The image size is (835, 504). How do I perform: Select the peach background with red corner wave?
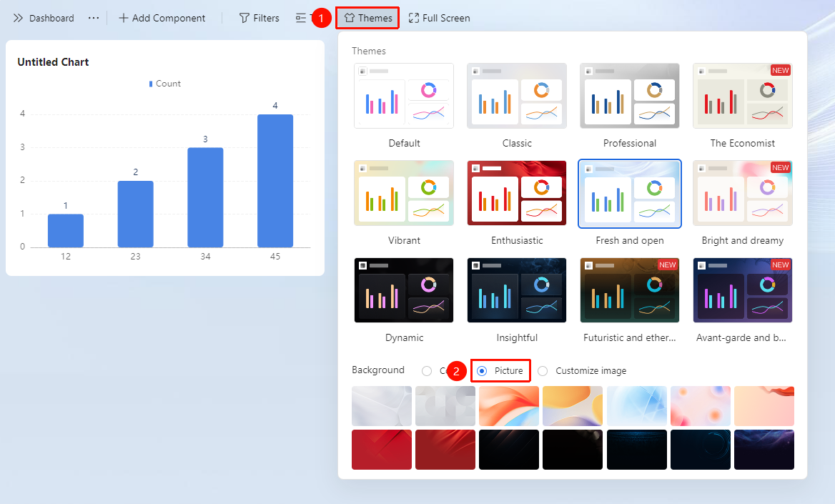(x=764, y=406)
